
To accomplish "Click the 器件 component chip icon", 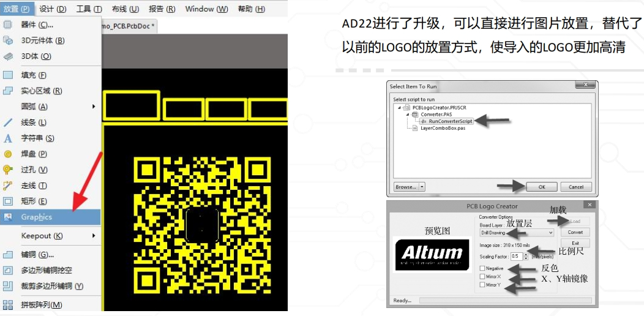I will (x=8, y=24).
